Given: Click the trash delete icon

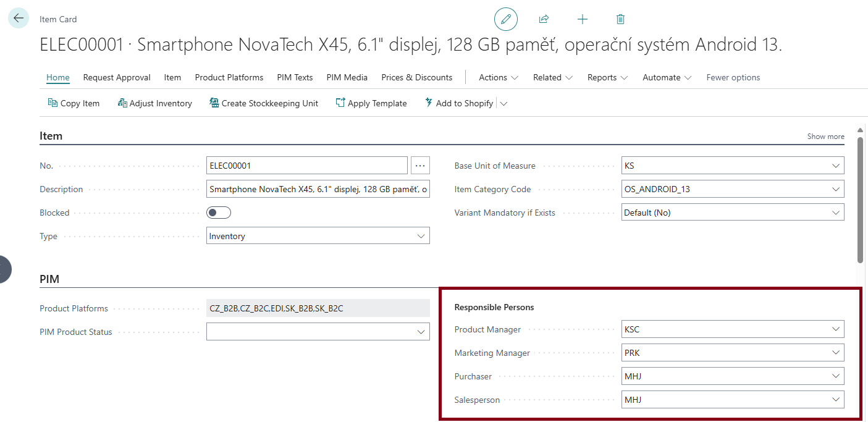Looking at the screenshot, I should [x=620, y=19].
